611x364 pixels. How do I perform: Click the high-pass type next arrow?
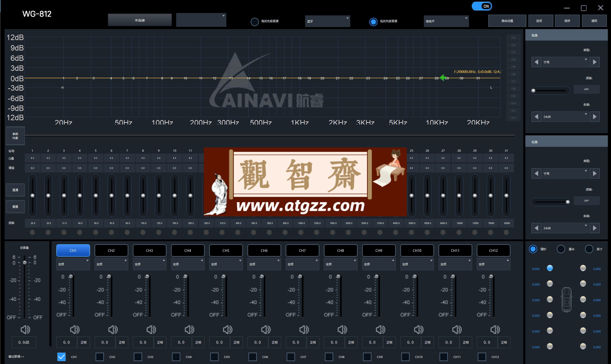[595, 62]
